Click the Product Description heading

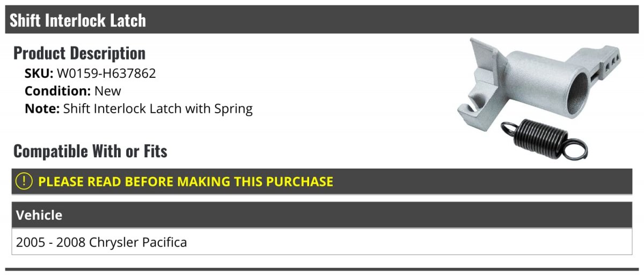click(x=79, y=53)
